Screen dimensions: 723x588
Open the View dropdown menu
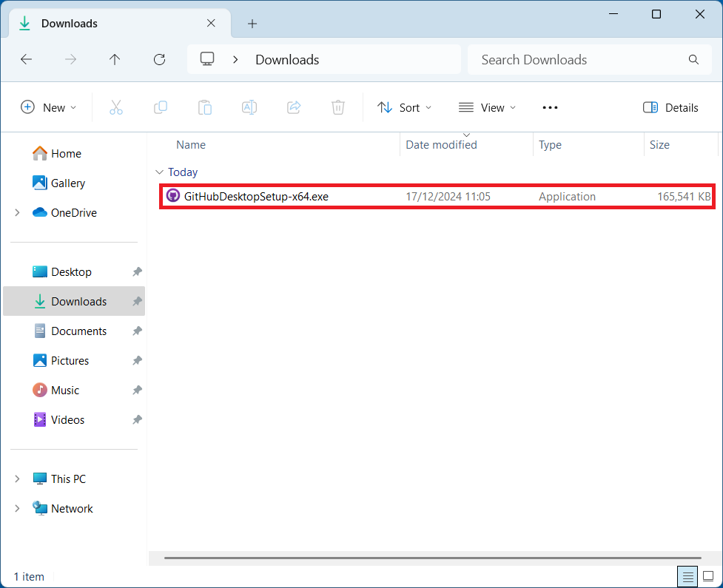pyautogui.click(x=487, y=107)
